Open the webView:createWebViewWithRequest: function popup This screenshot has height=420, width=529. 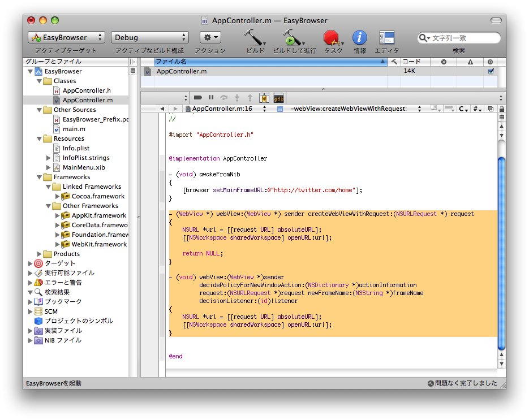tap(349, 109)
